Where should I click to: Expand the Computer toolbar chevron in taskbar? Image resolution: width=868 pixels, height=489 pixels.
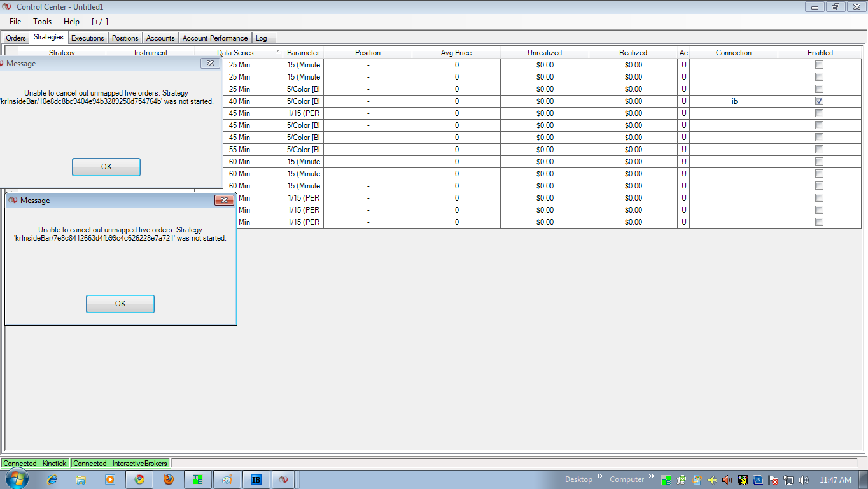coord(652,478)
